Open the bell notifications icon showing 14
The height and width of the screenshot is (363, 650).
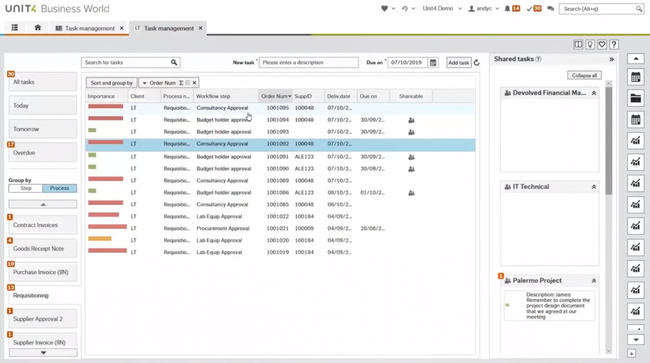[x=507, y=8]
